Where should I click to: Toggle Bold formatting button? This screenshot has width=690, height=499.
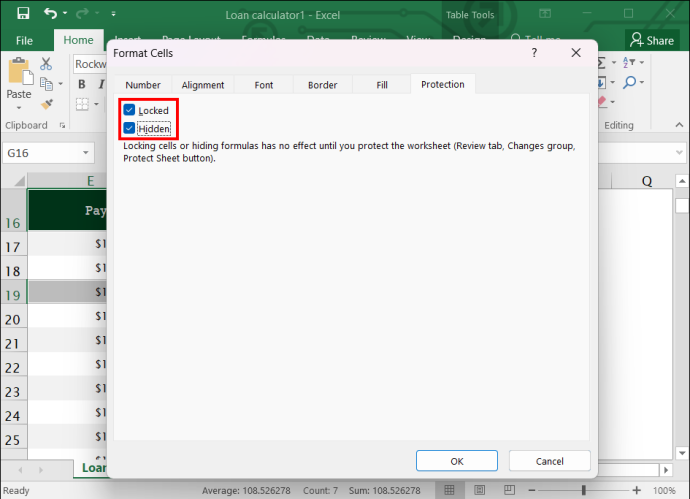[x=82, y=84]
